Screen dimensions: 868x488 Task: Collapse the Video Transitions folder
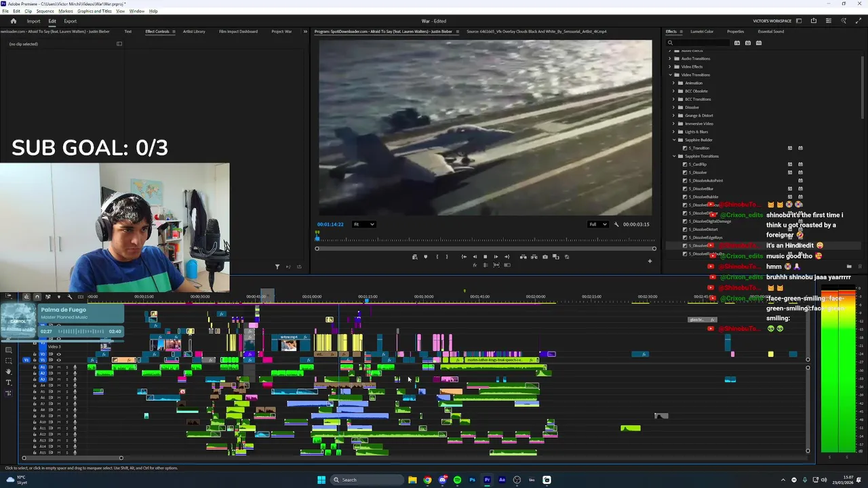coord(670,75)
